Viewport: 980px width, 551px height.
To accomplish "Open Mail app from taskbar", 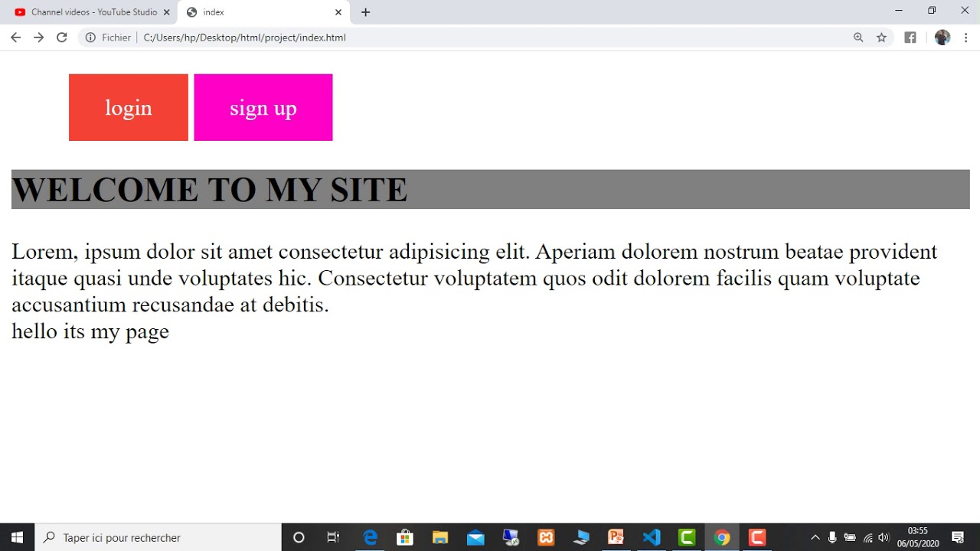I will pos(475,537).
